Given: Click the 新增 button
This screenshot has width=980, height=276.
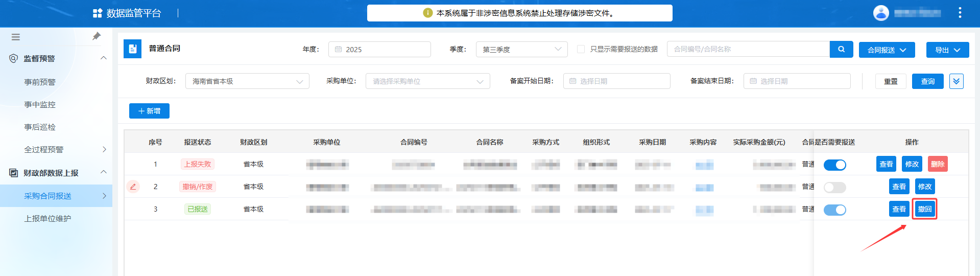Looking at the screenshot, I should [x=149, y=111].
